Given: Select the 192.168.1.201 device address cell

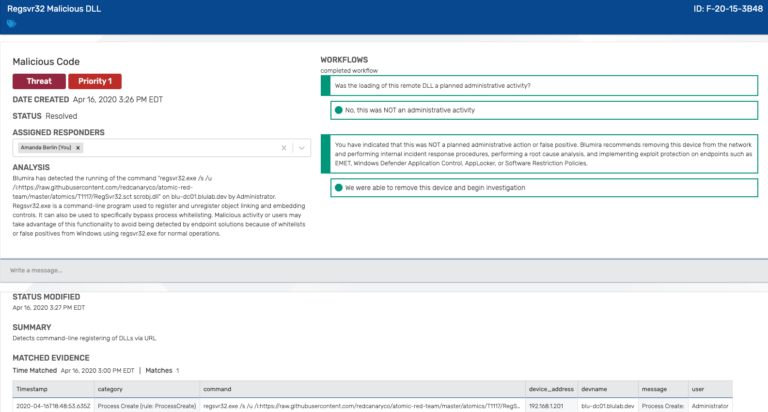Looking at the screenshot, I should 552,406.
